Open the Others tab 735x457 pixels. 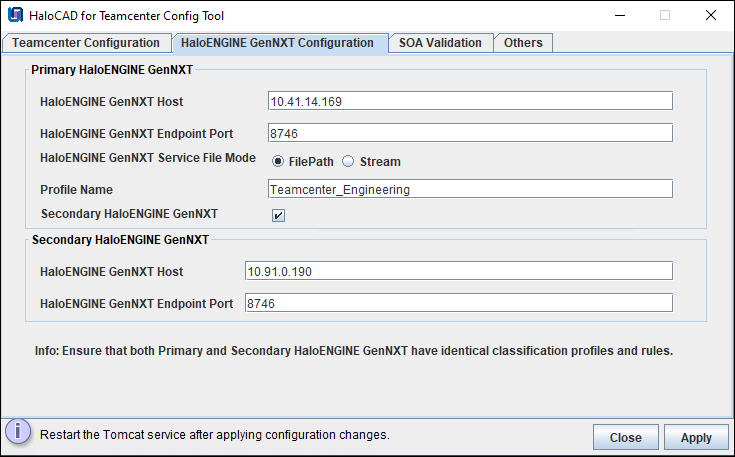(524, 43)
